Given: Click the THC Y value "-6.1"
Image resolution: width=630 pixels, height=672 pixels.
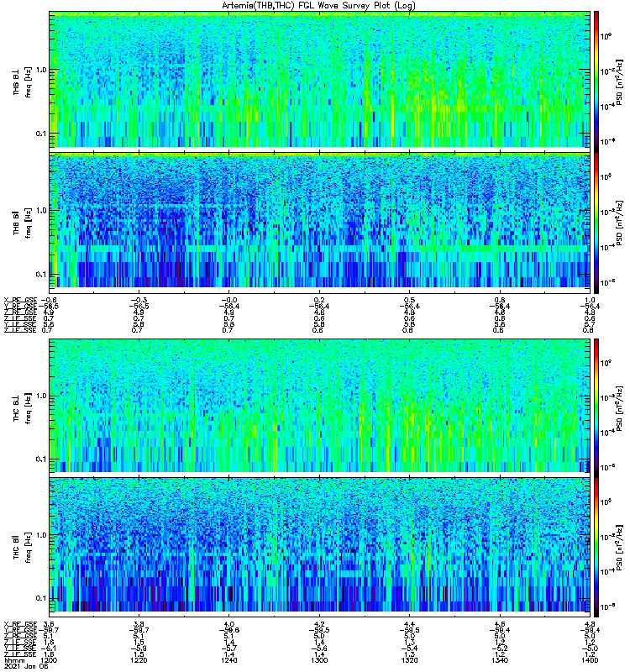Looking at the screenshot, I should tap(48, 648).
